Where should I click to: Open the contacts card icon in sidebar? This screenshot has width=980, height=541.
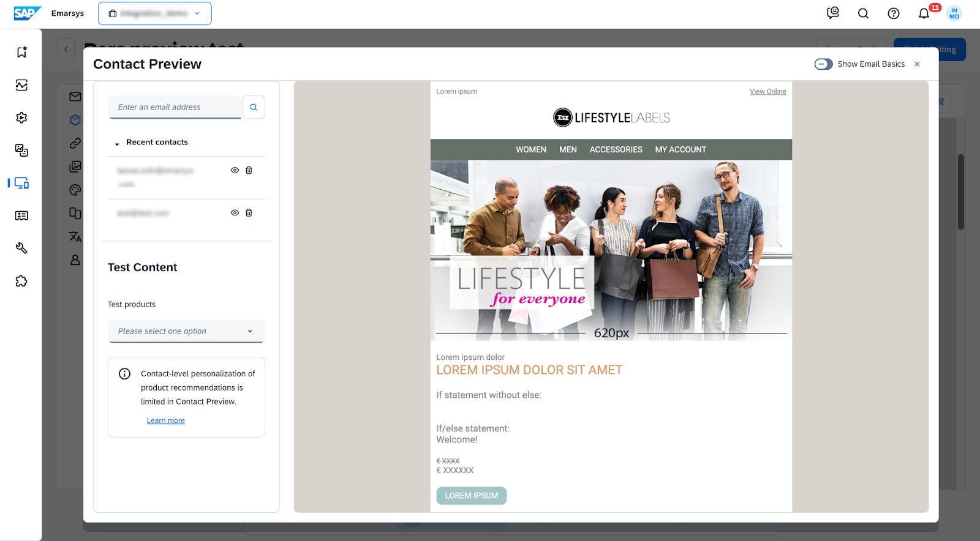[x=21, y=215]
